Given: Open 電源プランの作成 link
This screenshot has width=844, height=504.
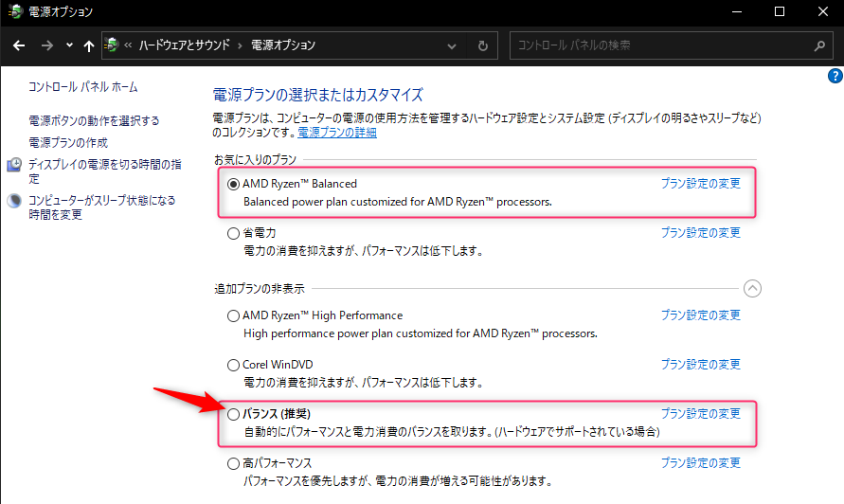Looking at the screenshot, I should (68, 143).
